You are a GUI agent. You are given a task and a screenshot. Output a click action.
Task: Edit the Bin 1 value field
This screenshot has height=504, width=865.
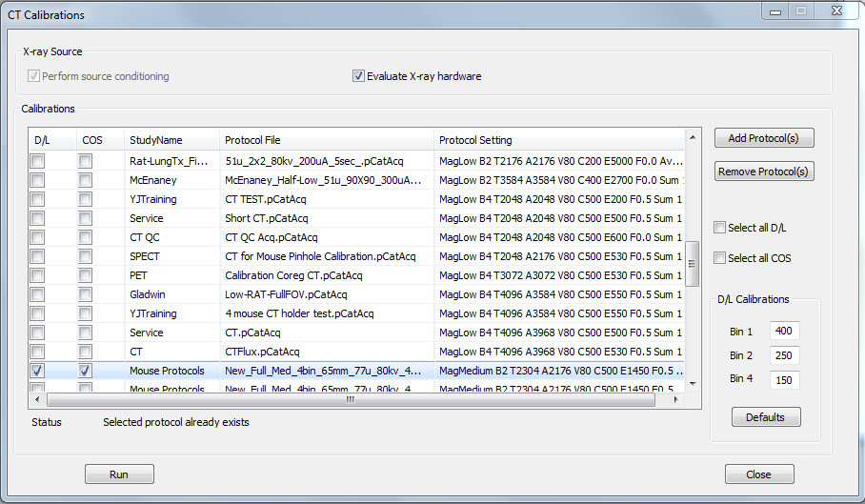click(x=784, y=332)
